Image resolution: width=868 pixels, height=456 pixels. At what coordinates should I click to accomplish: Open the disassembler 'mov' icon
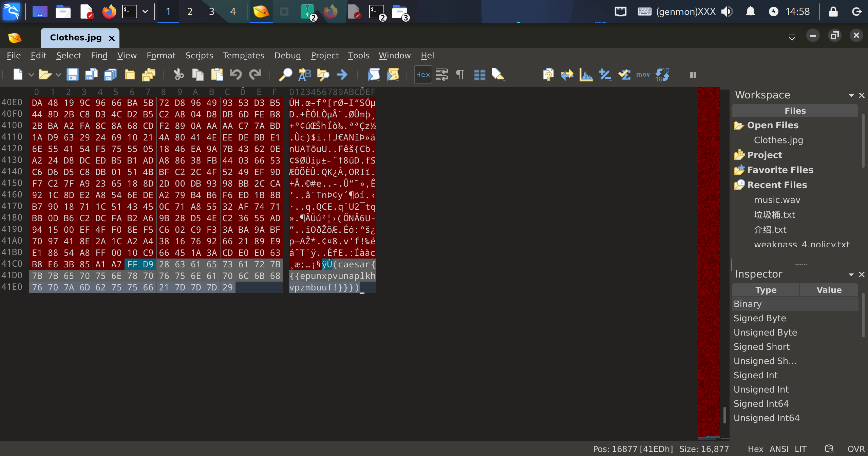[x=643, y=75]
